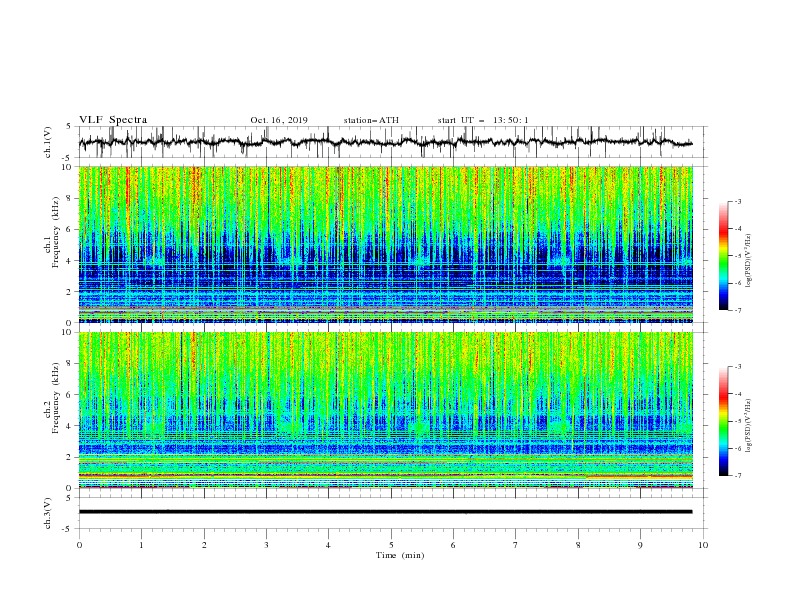Click the date 'Oct. 16, 2019'
The image size is (792, 612).
pyautogui.click(x=279, y=120)
